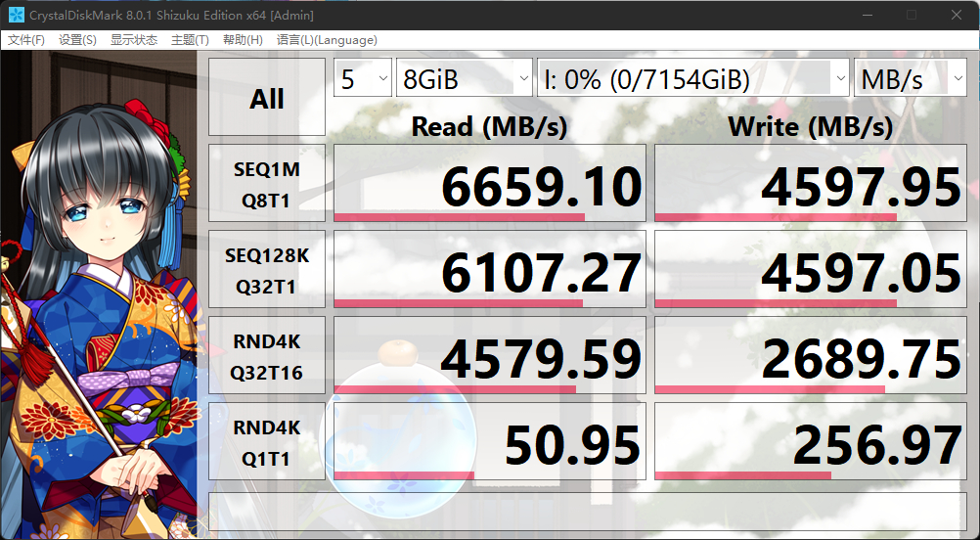
Task: Select SEQ128K write result 4597.05
Action: point(811,269)
